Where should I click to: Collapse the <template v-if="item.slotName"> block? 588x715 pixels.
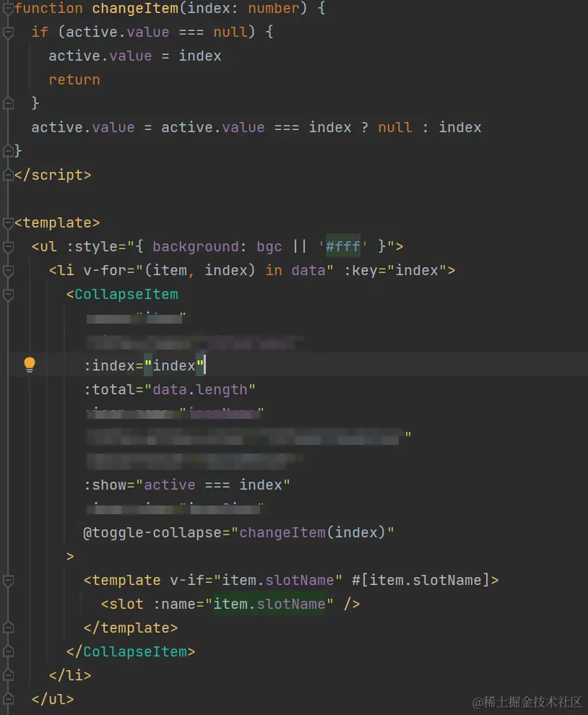(x=8, y=581)
